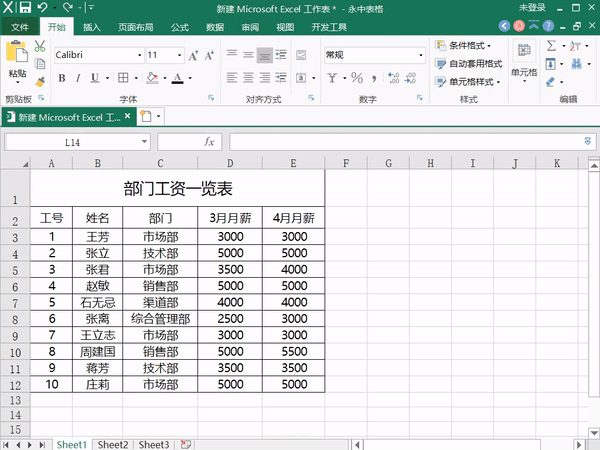Undo the last action
The width and height of the screenshot is (600, 450).
tap(43, 7)
